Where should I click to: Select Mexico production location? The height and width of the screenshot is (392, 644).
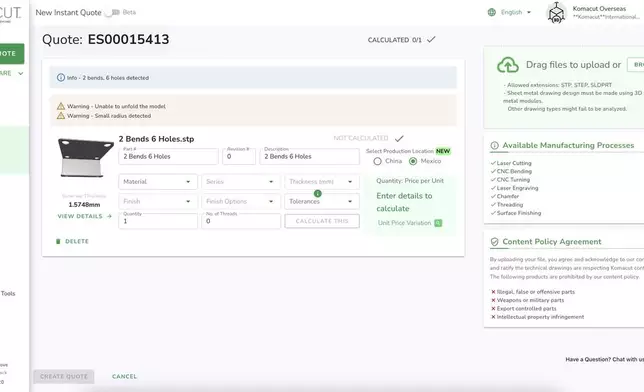click(x=413, y=161)
